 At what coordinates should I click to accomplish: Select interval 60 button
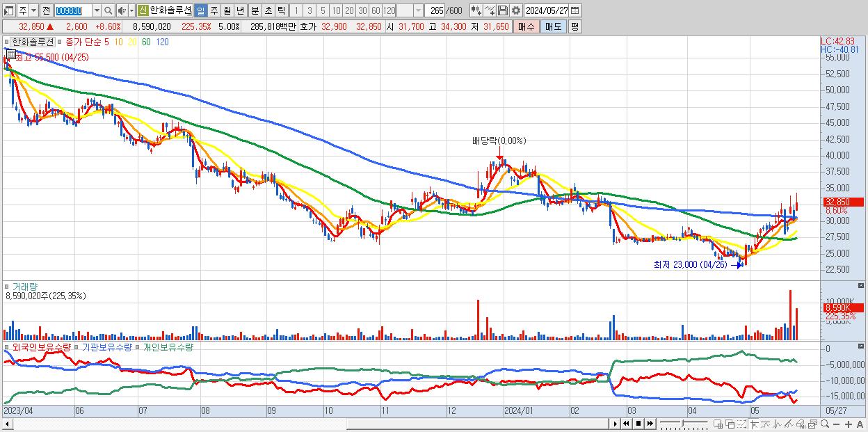(376, 10)
